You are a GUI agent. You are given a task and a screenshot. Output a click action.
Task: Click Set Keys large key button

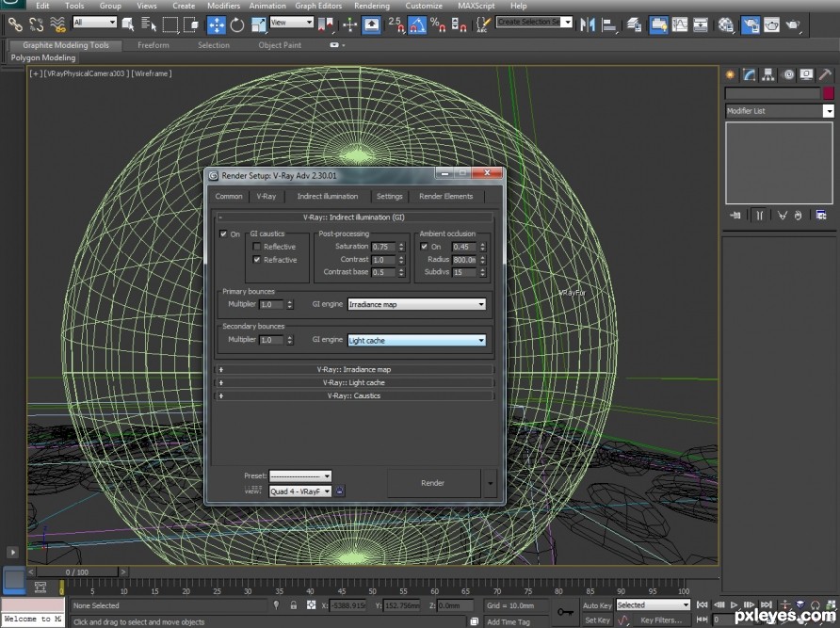coord(565,611)
